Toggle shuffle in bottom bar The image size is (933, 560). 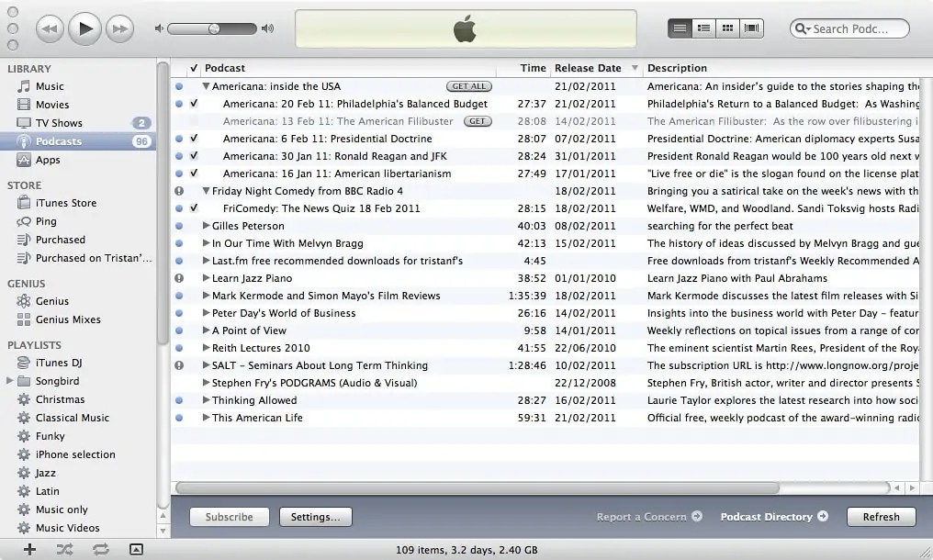point(64,549)
